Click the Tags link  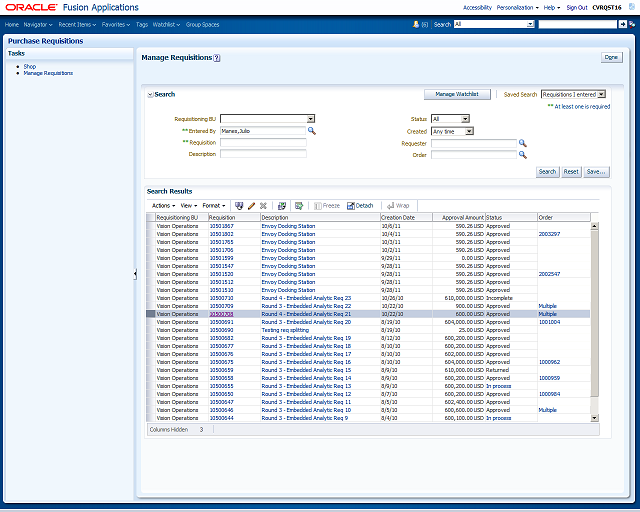coord(142,24)
